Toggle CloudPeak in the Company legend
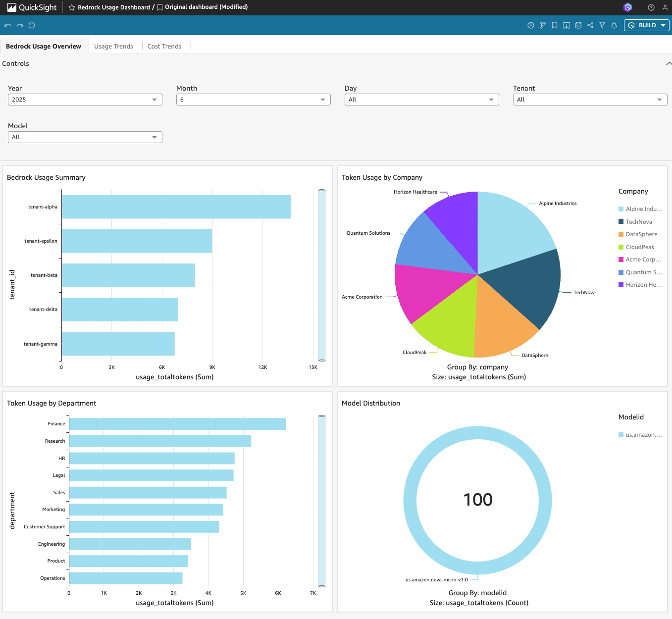Screen dimensions: 672x619 640,247
